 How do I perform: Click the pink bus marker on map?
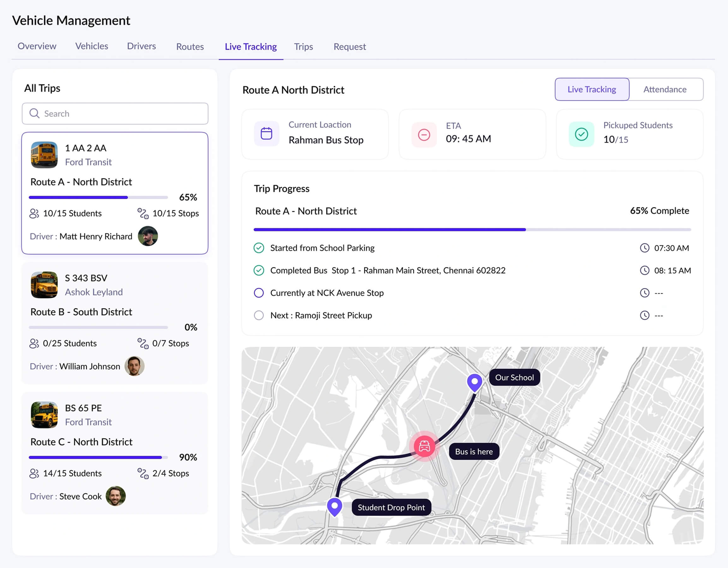click(x=424, y=446)
